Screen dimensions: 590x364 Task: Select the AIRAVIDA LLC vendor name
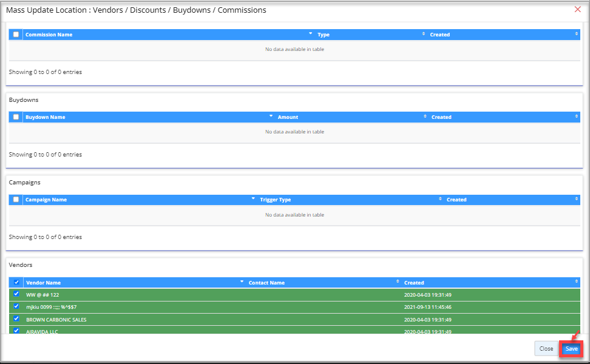click(x=42, y=332)
